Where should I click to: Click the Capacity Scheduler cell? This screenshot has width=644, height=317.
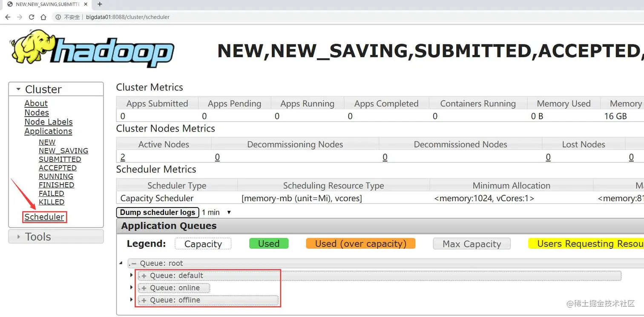157,198
